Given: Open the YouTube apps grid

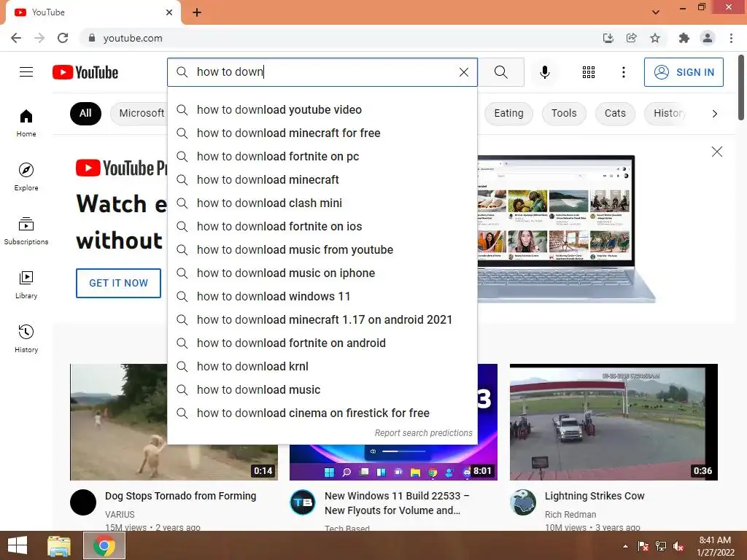Looking at the screenshot, I should point(589,72).
